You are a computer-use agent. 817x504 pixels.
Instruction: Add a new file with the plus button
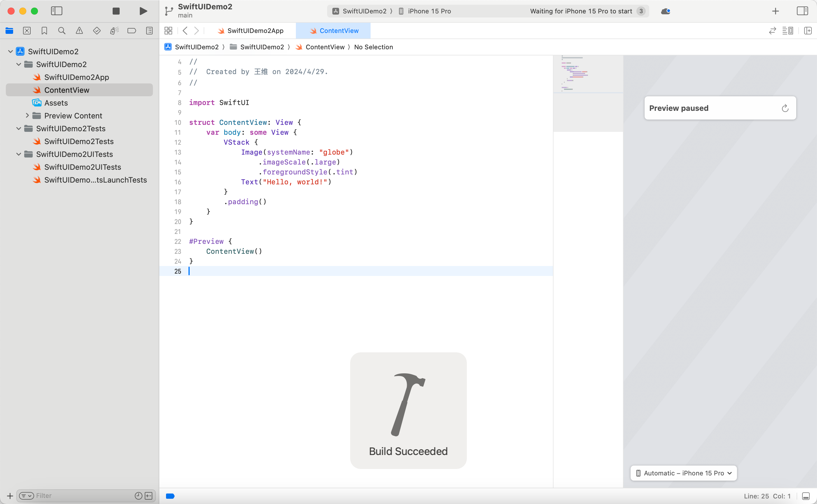pyautogui.click(x=10, y=496)
